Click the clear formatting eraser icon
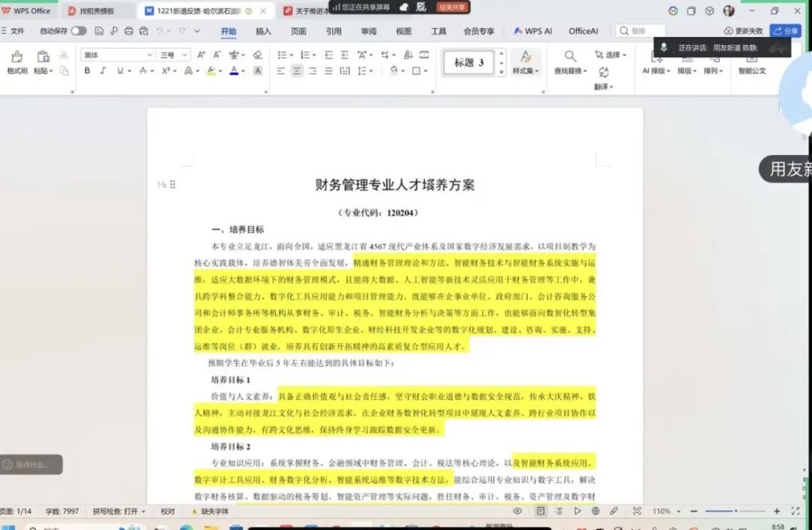 [x=257, y=55]
